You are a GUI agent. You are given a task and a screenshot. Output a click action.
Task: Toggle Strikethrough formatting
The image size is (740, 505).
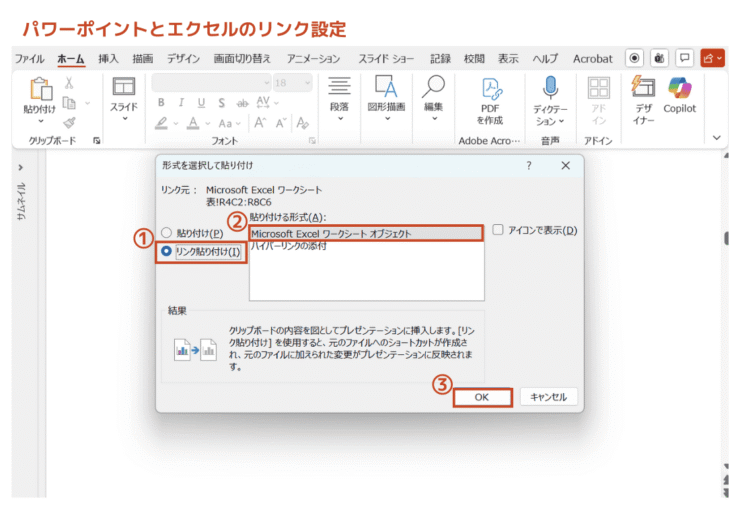[x=242, y=103]
